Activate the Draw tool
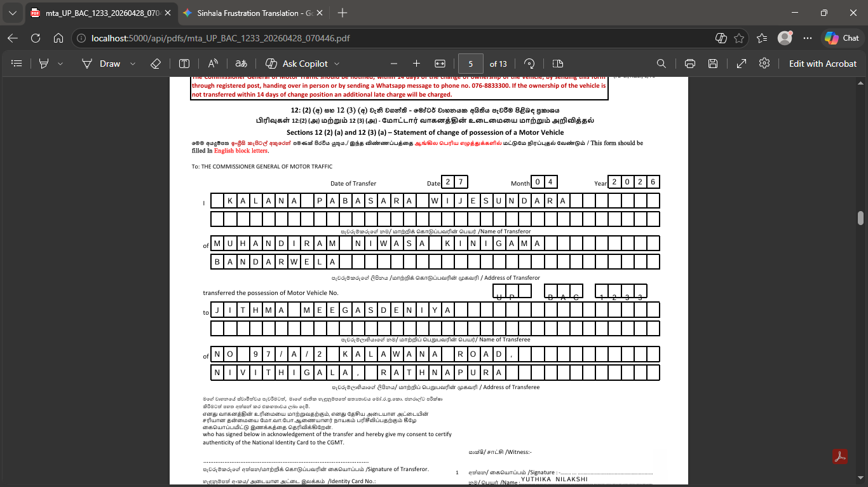The width and height of the screenshot is (868, 487). [x=101, y=64]
